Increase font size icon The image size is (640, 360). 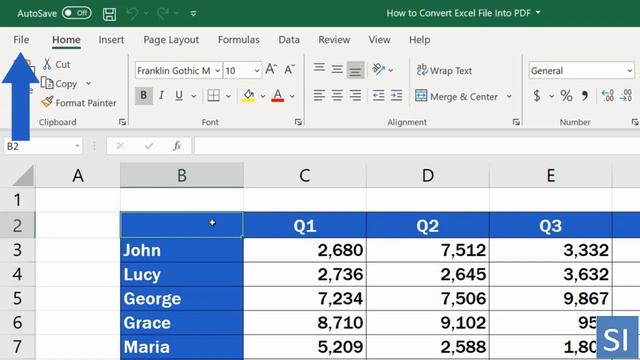click(x=271, y=69)
